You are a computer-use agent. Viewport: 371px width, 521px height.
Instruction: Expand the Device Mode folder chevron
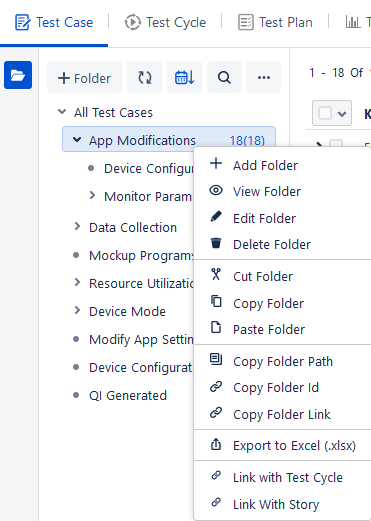(x=77, y=310)
